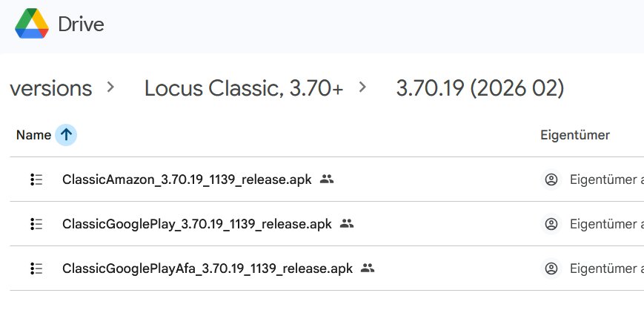Click shared people icon beside ClassicGooglePlay apk
The image size is (644, 310).
[347, 224]
